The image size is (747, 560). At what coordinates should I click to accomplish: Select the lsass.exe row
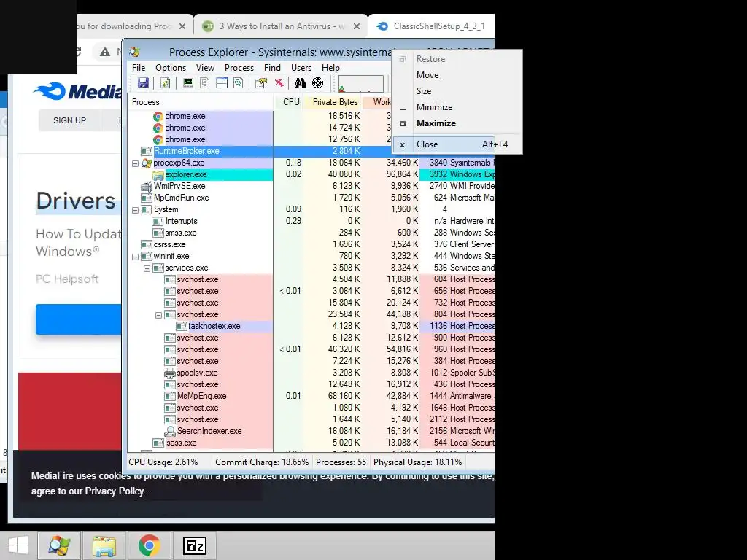pyautogui.click(x=311, y=443)
